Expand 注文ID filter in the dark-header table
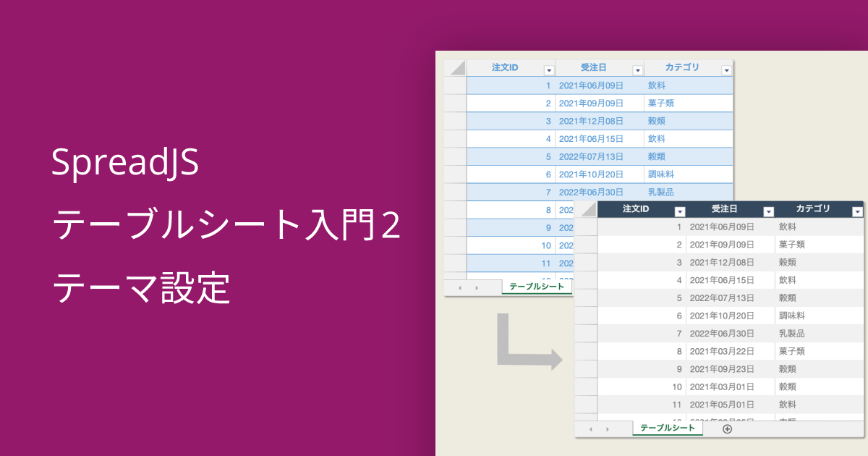Screen dimensions: 868x456 tap(679, 212)
